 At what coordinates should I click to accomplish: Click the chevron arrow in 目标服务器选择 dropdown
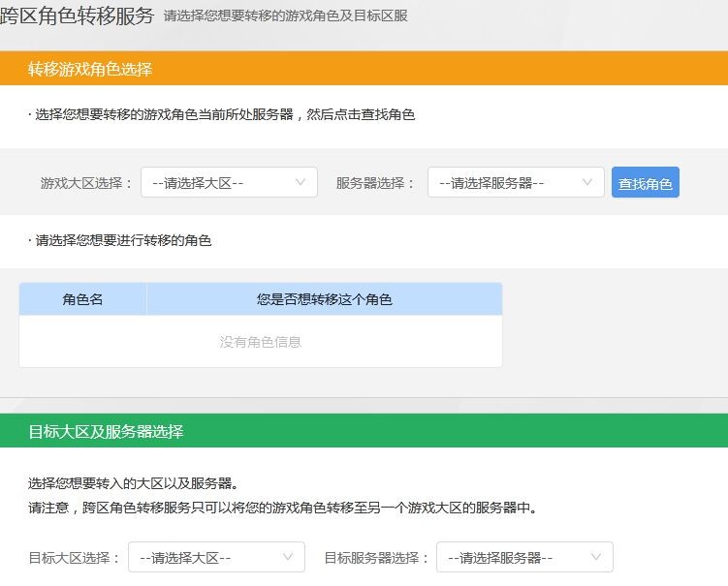coord(595,557)
